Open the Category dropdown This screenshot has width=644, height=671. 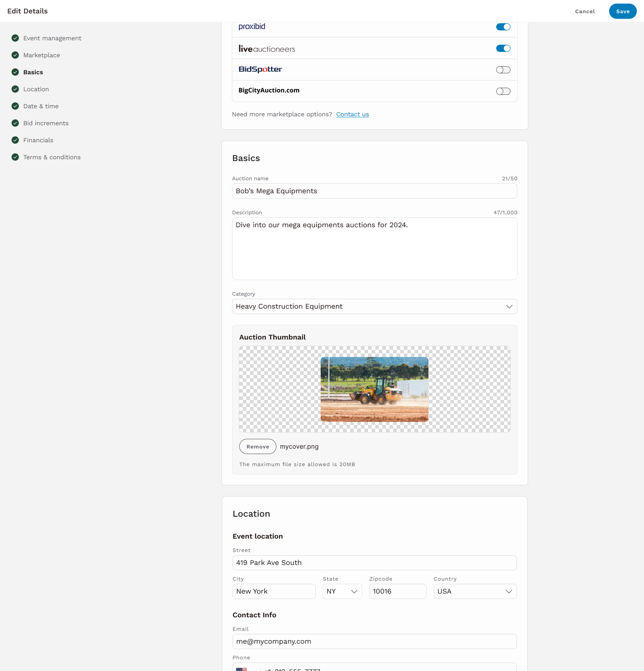[x=375, y=306]
